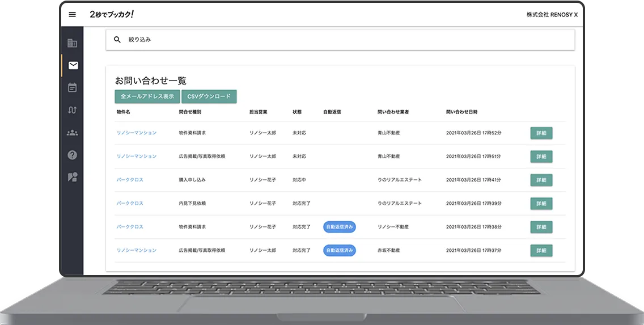
Task: Open パーククロス link in 内見下見依頼 row
Action: click(130, 204)
